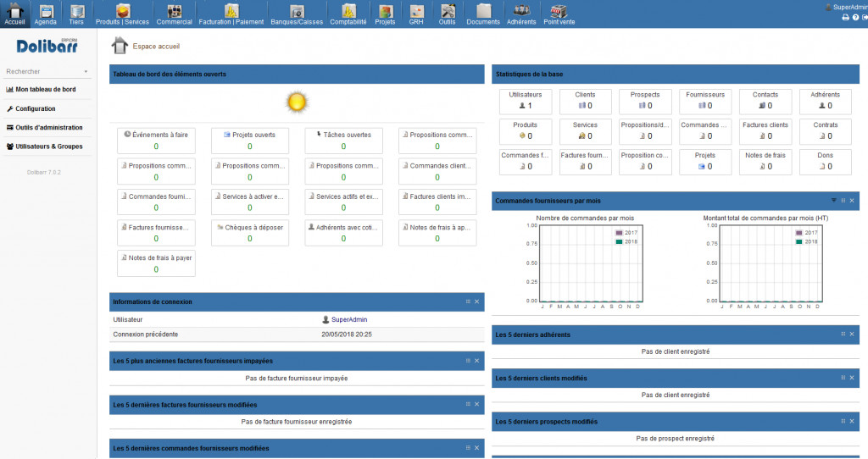Click the Comptabilité icon
The image size is (868, 459).
click(x=348, y=10)
